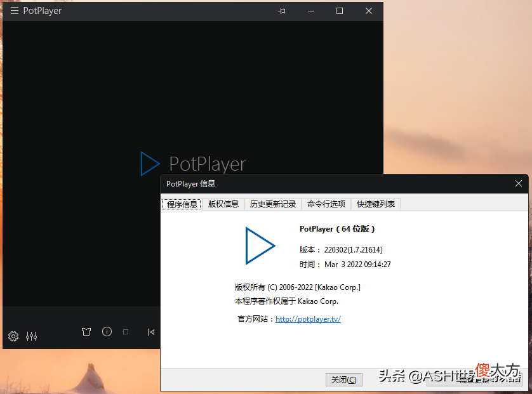Maximize the PotPlayer main window
This screenshot has height=394, width=532.
339,11
